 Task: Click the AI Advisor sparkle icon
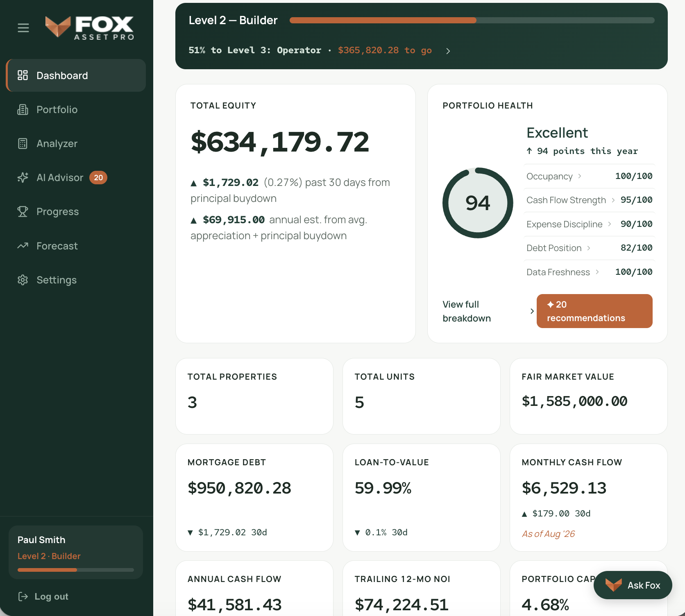coord(23,177)
